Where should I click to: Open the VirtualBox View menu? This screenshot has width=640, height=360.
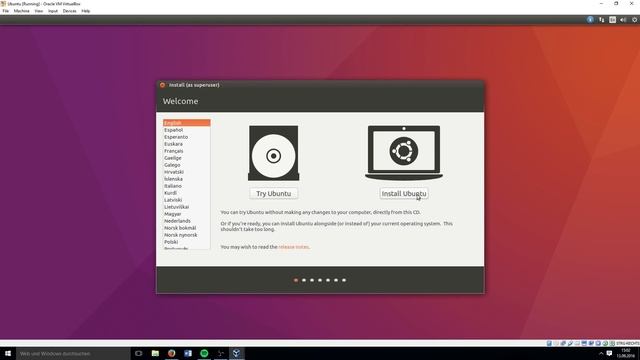[x=39, y=11]
